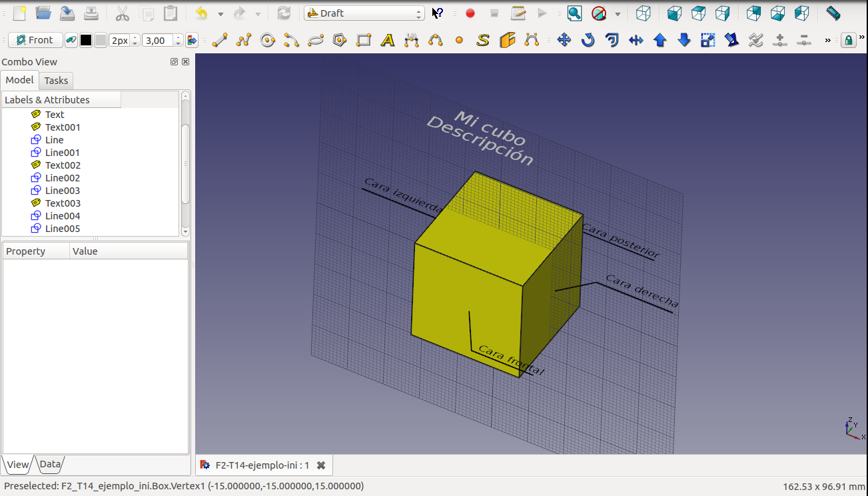
Task: Open the black line color swatch
Action: [x=86, y=41]
